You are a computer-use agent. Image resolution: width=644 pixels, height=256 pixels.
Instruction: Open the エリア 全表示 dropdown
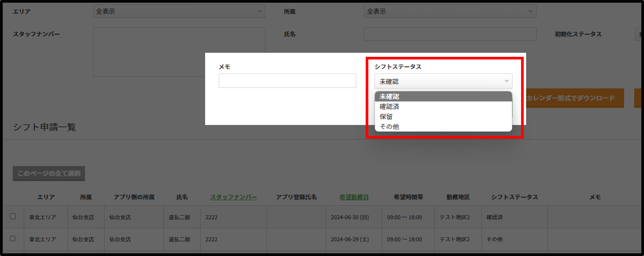[x=179, y=11]
